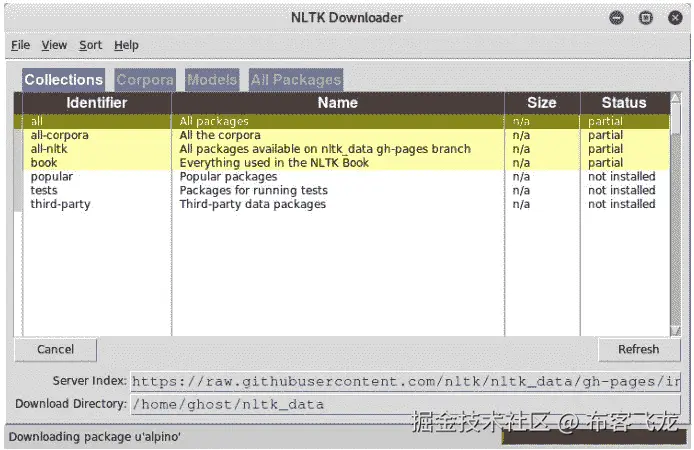Image resolution: width=694 pixels, height=450 pixels.
Task: Open the Sort menu
Action: [x=90, y=45]
